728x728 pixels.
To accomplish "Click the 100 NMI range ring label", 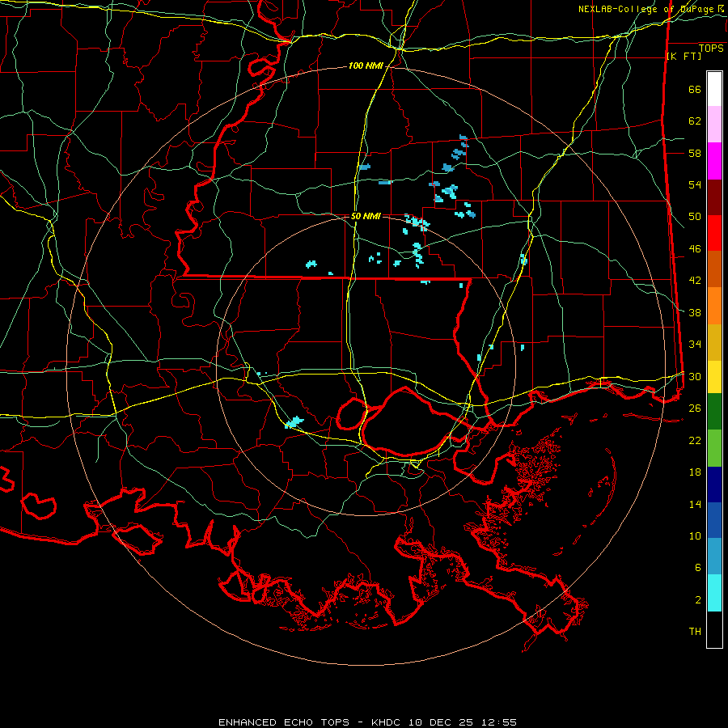I will 366,66.
